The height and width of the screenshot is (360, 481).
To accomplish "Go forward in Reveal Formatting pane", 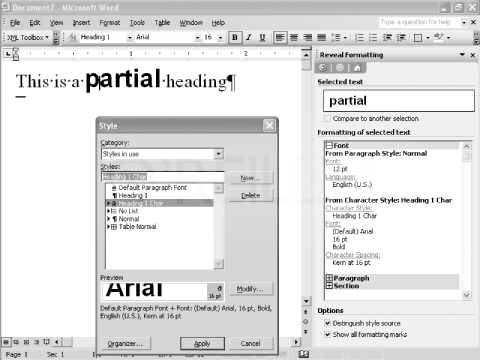I will [x=340, y=68].
